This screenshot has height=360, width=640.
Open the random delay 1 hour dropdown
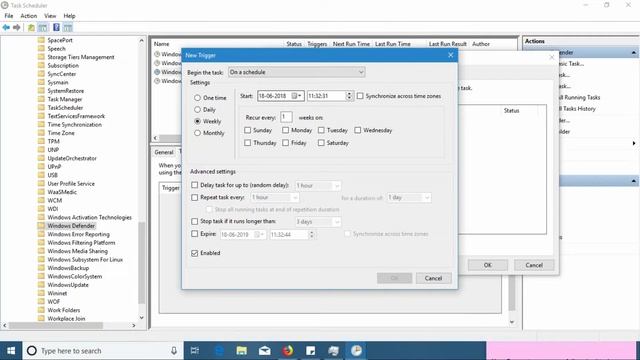[x=318, y=186]
